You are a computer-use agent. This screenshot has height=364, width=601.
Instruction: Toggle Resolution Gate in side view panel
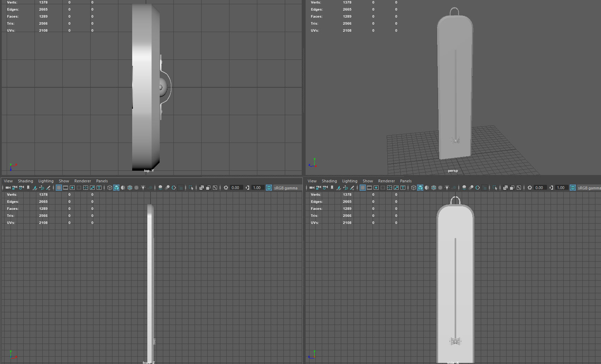click(x=376, y=188)
